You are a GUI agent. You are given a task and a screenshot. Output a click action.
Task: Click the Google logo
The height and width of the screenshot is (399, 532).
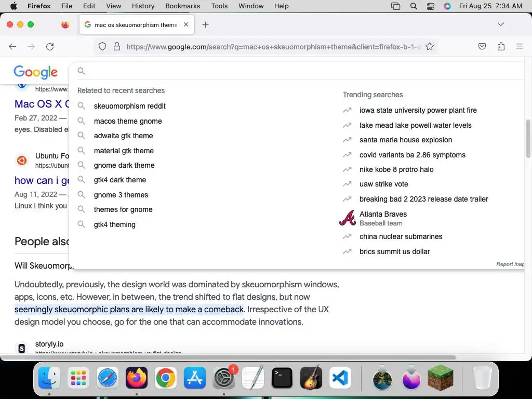36,72
